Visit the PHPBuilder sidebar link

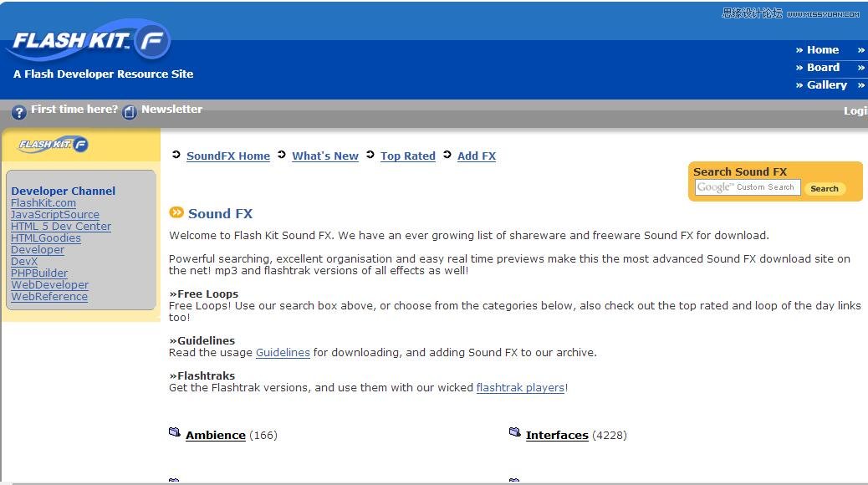(x=39, y=273)
